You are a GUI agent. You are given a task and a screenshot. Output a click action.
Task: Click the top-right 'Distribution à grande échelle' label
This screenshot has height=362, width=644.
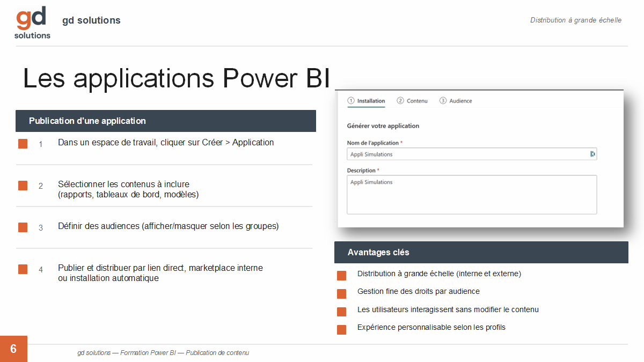click(x=576, y=20)
